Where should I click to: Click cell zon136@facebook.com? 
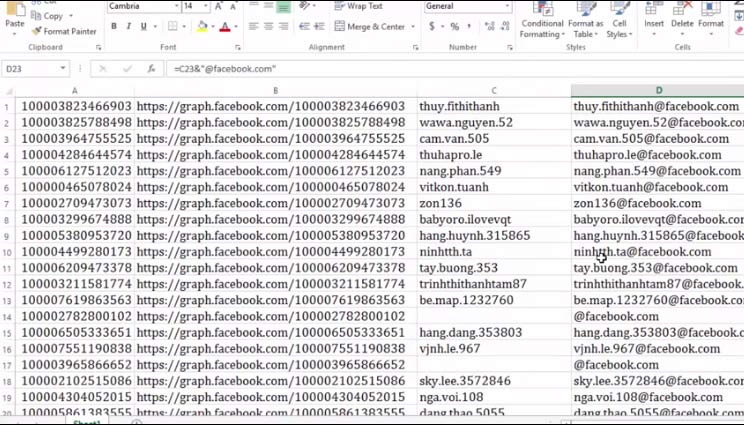point(658,203)
